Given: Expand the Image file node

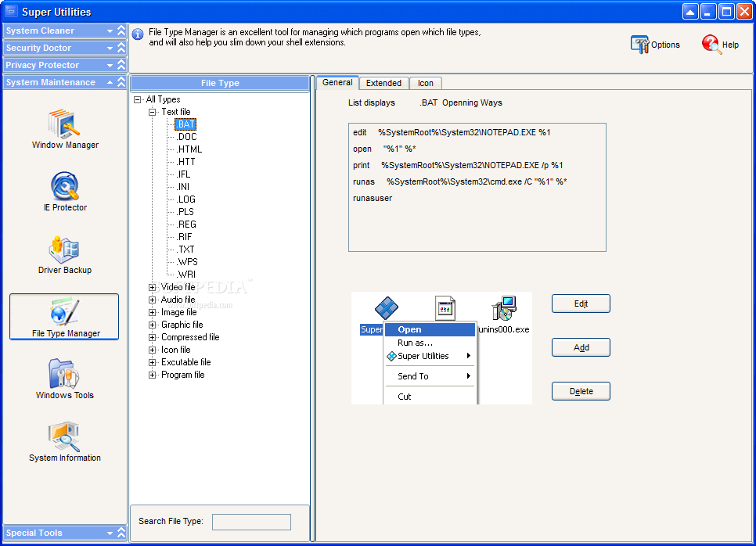Looking at the screenshot, I should click(153, 313).
